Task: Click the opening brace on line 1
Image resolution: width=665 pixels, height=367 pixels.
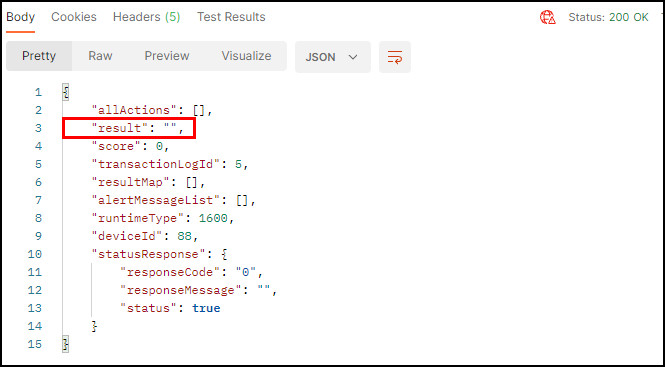Action: [x=66, y=92]
